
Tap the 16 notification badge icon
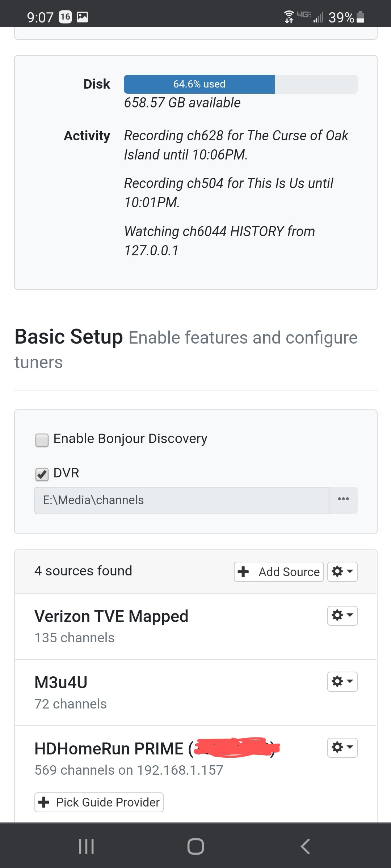65,17
